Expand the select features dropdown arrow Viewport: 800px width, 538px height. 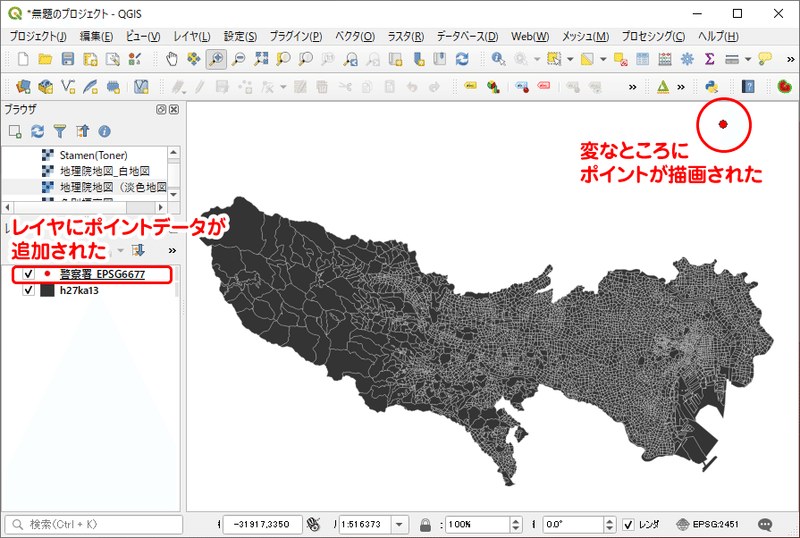pos(570,59)
